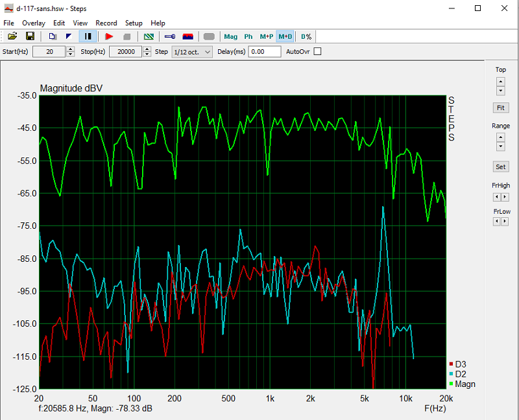Image resolution: width=519 pixels, height=420 pixels.
Task: Click the pause bars toolbar button
Action: point(88,36)
